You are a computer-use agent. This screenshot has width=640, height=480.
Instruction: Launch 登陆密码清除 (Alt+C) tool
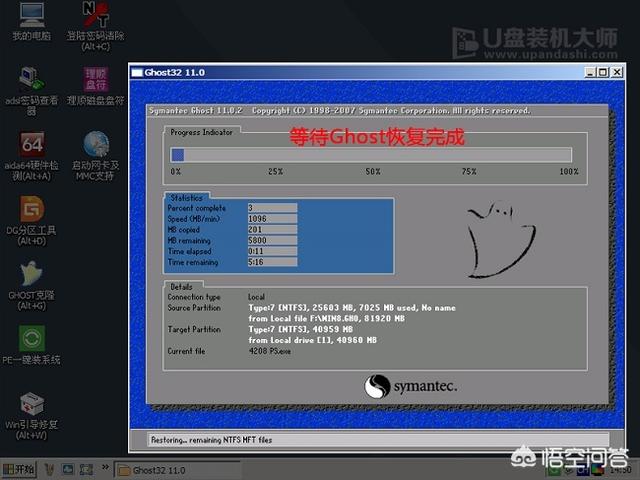96,25
